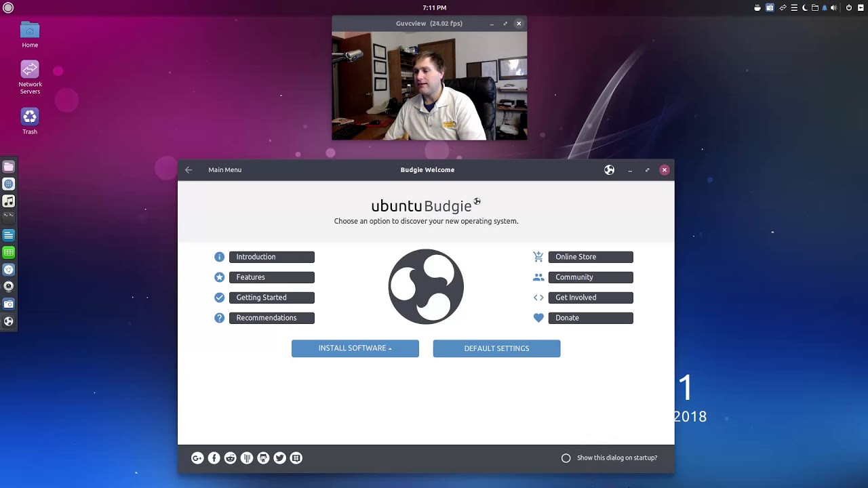The width and height of the screenshot is (868, 488).
Task: Click the heart icon beside Donate
Action: [x=538, y=318]
